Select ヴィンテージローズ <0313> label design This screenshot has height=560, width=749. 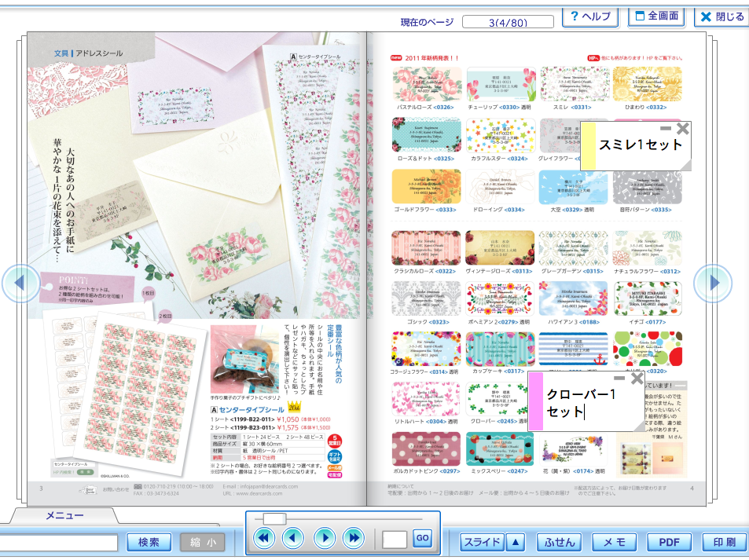tap(500, 247)
